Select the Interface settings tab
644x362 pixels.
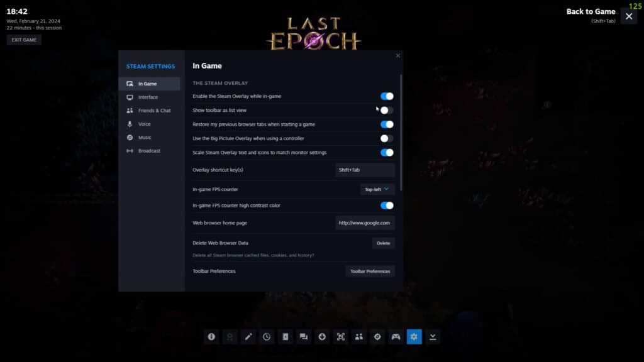click(x=149, y=97)
